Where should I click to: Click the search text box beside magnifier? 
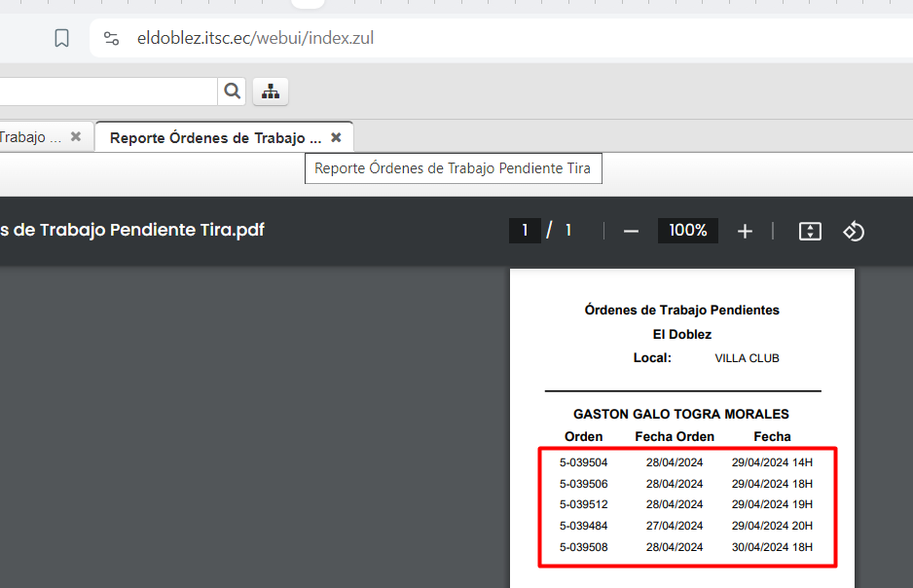(x=107, y=92)
